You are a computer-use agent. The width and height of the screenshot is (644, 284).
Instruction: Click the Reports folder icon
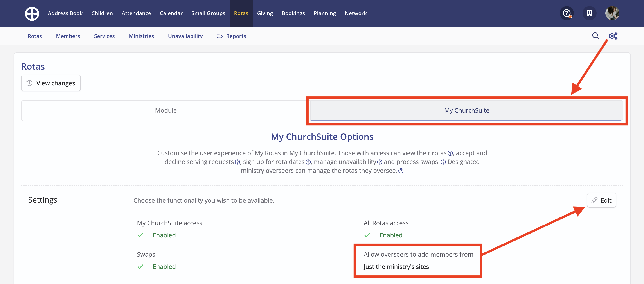(x=219, y=36)
